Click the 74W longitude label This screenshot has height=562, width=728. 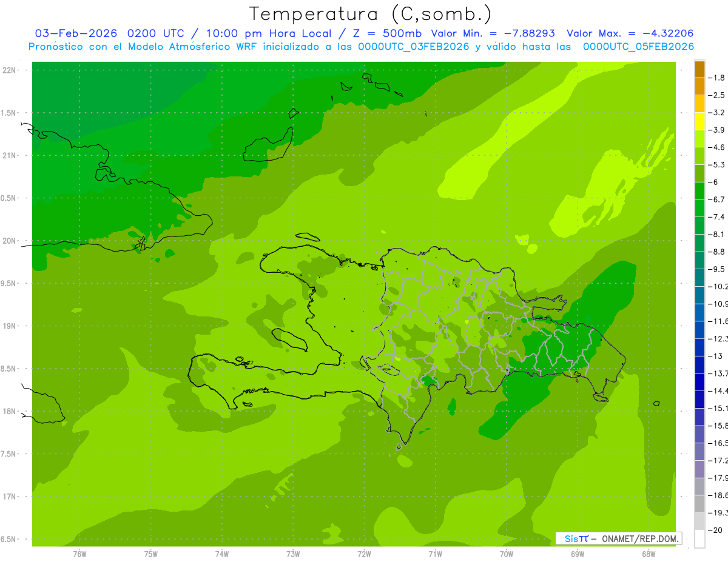coord(222,554)
